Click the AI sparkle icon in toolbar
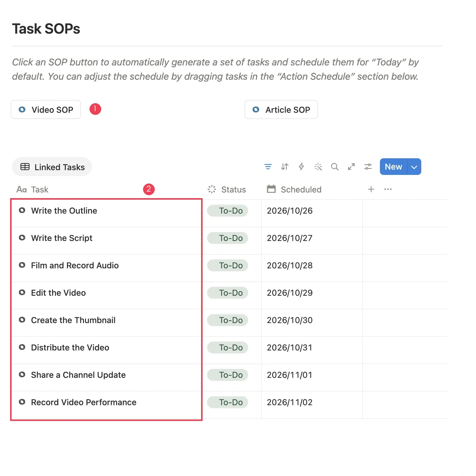476x476 pixels. pos(318,167)
